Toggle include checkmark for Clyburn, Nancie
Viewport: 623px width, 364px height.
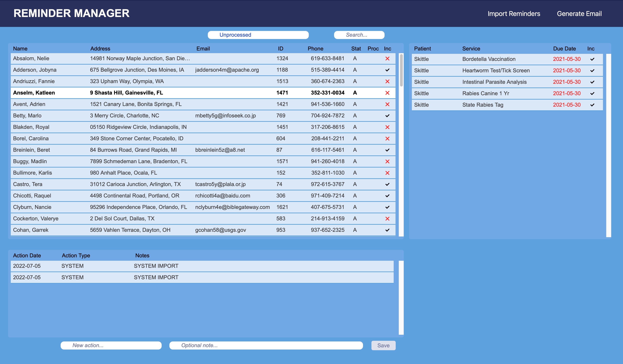(387, 207)
